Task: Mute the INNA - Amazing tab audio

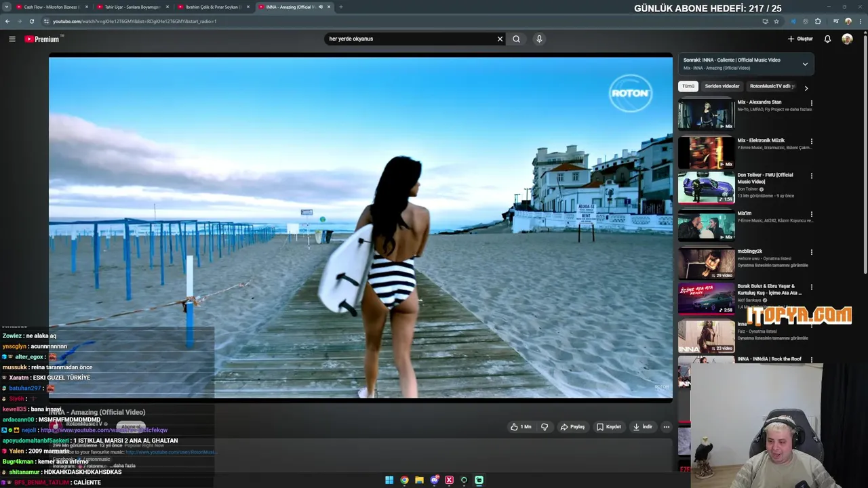Action: pos(321,7)
